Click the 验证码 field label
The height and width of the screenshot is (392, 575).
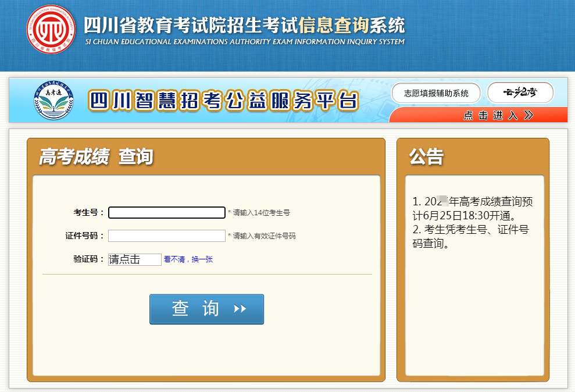[89, 259]
